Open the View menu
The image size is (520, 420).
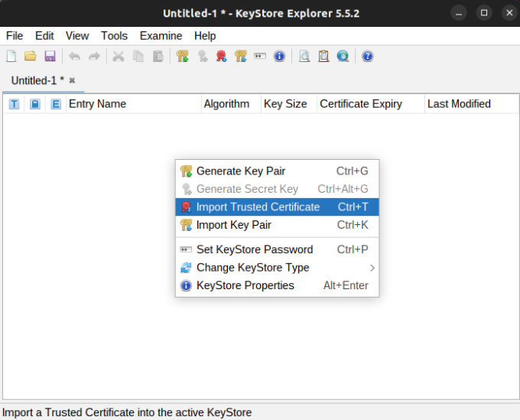pos(77,36)
